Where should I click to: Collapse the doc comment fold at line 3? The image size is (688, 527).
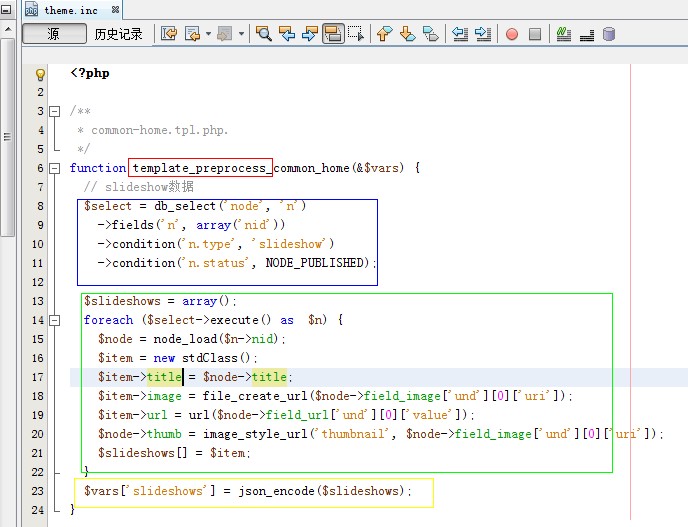tap(54, 111)
